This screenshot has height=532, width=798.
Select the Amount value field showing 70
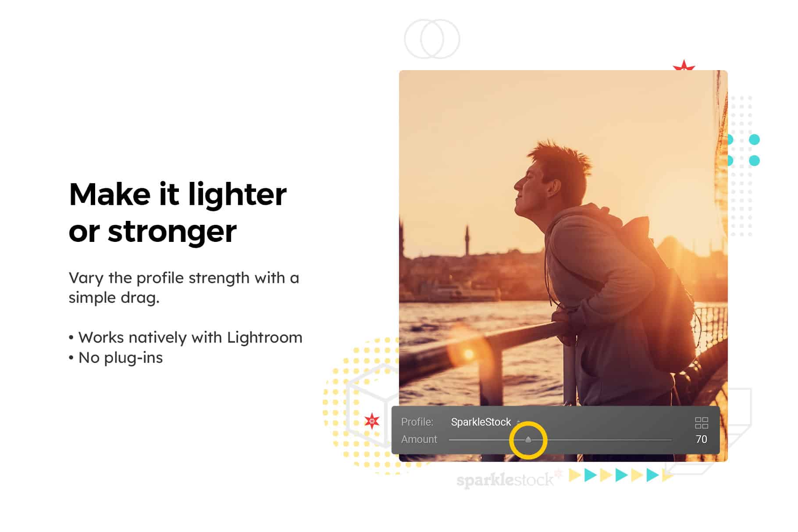click(701, 439)
